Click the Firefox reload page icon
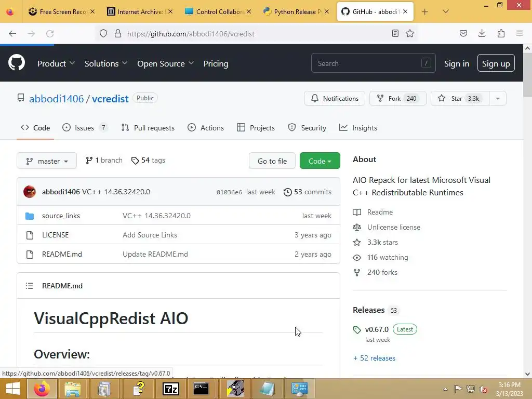This screenshot has height=399, width=532. 50,34
